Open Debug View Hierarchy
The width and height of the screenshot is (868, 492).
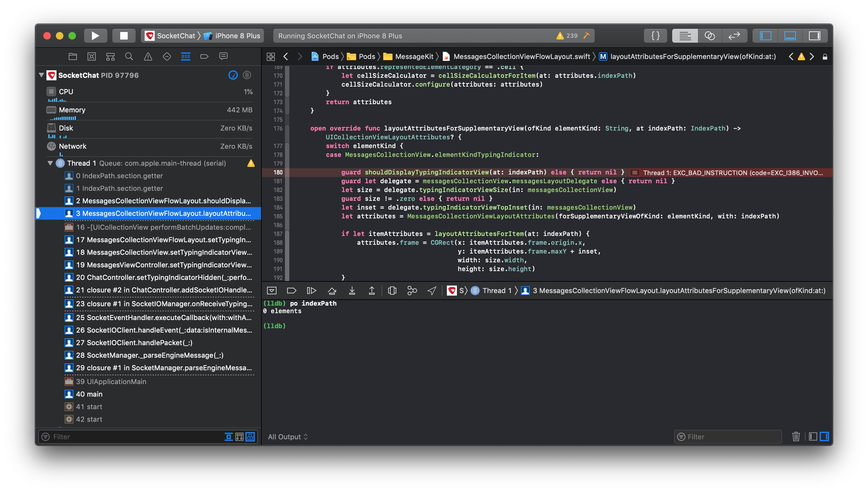(x=392, y=291)
